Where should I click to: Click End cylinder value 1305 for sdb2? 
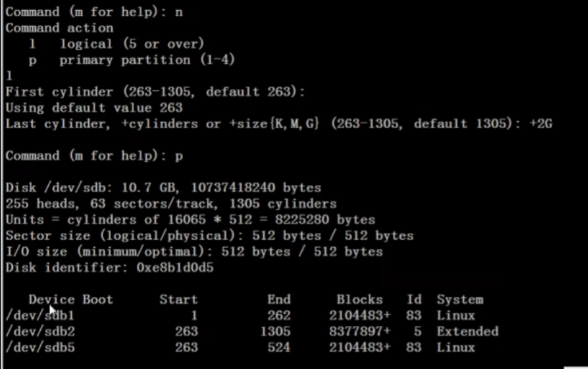[x=275, y=332]
